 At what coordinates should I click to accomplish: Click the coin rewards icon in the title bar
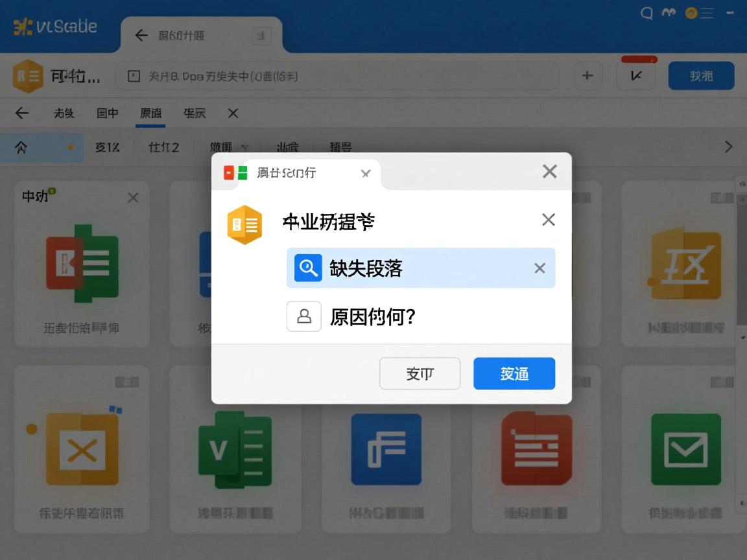(x=690, y=13)
